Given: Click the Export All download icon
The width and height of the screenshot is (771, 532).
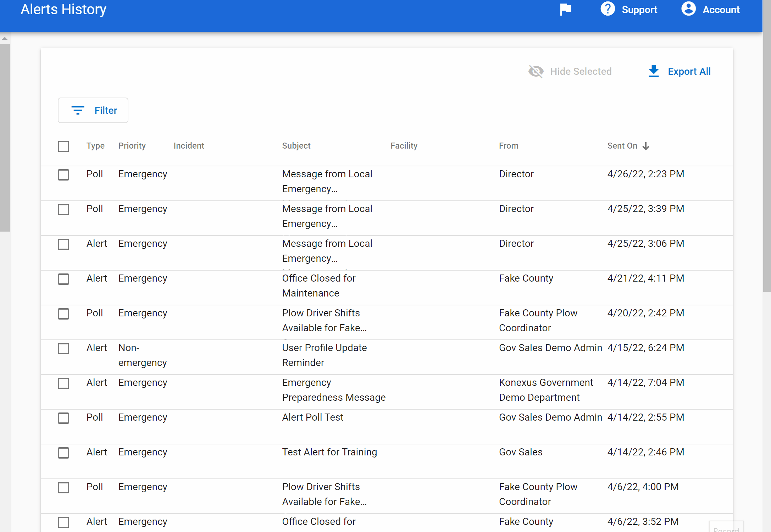Looking at the screenshot, I should [x=653, y=71].
